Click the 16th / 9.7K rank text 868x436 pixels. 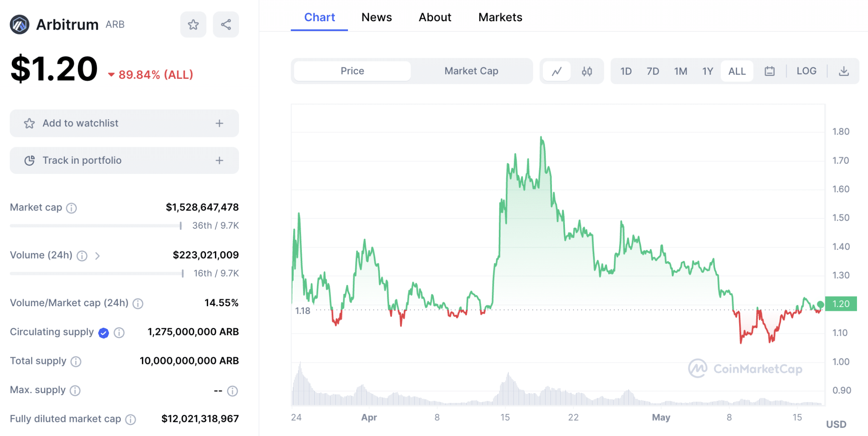216,274
